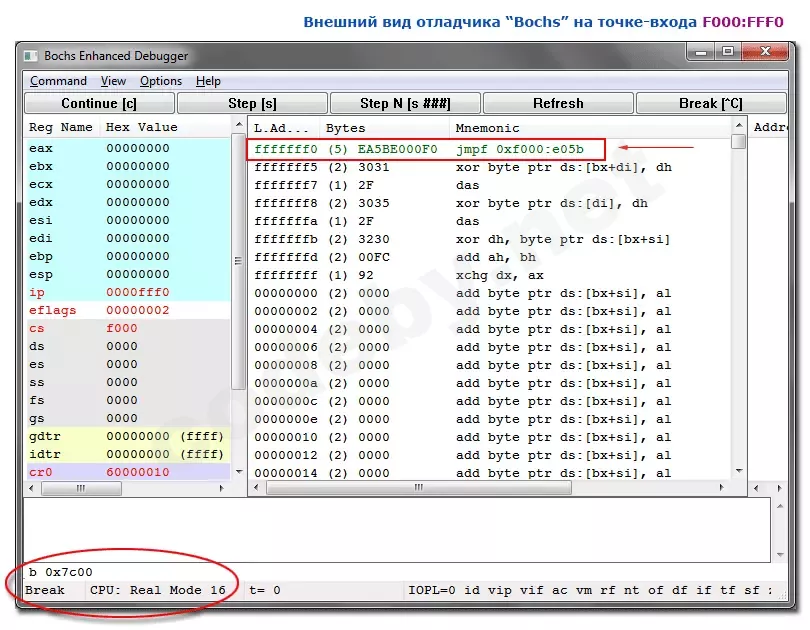
Task: Click the command input field with b 0x7c00
Action: click(397, 572)
